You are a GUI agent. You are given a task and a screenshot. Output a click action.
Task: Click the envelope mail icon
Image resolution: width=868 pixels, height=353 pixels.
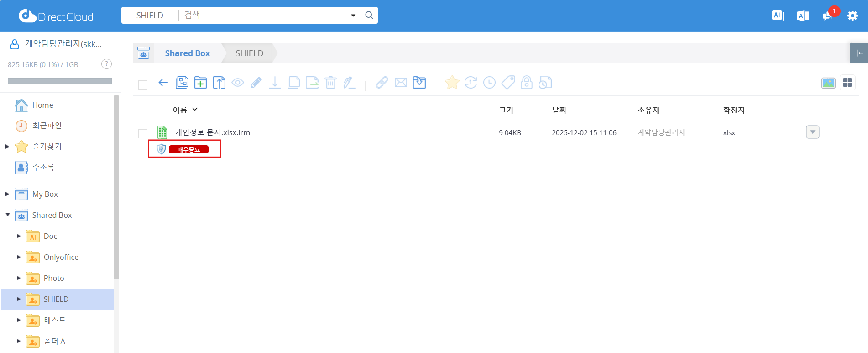click(x=401, y=83)
